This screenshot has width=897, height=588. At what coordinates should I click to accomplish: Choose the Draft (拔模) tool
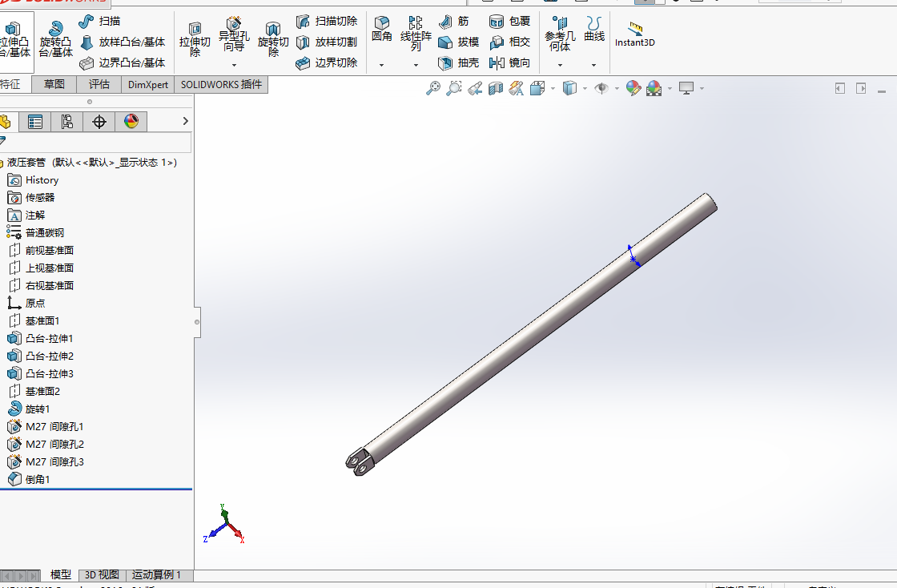(x=459, y=42)
